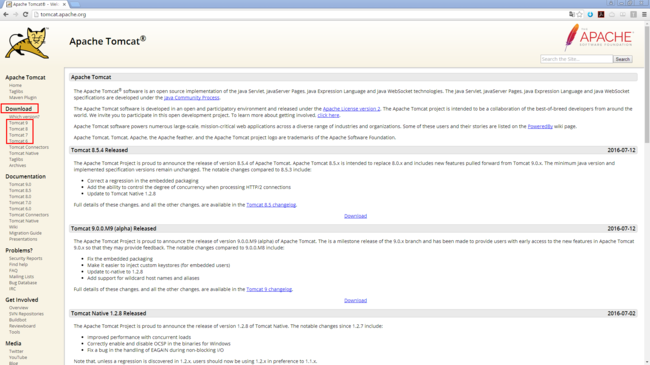Open Reviewboard sidebar link
650x365 pixels.
(x=22, y=326)
